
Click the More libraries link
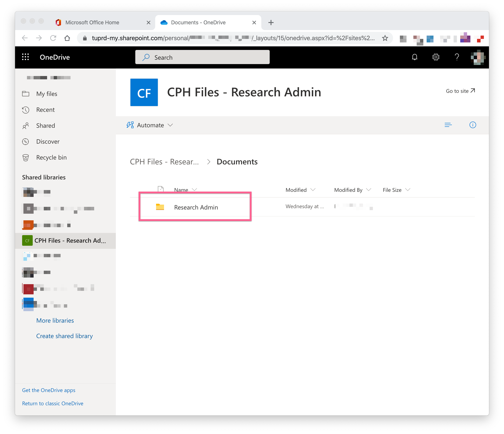click(55, 320)
